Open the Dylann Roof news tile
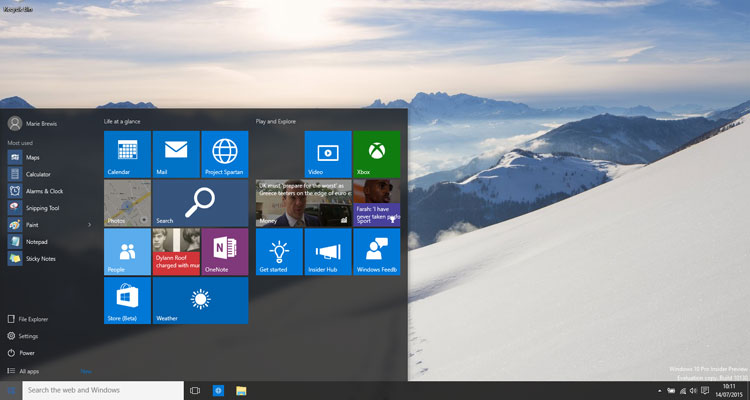 pyautogui.click(x=176, y=252)
